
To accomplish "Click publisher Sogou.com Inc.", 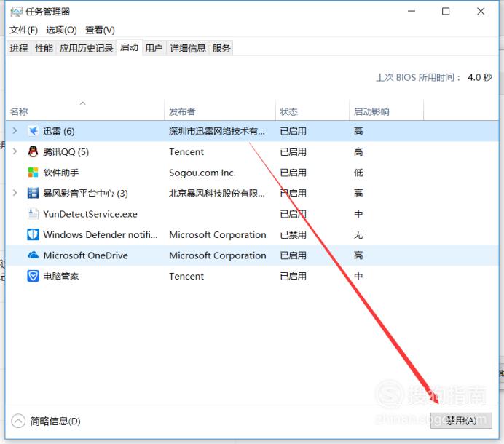I will coord(202,173).
